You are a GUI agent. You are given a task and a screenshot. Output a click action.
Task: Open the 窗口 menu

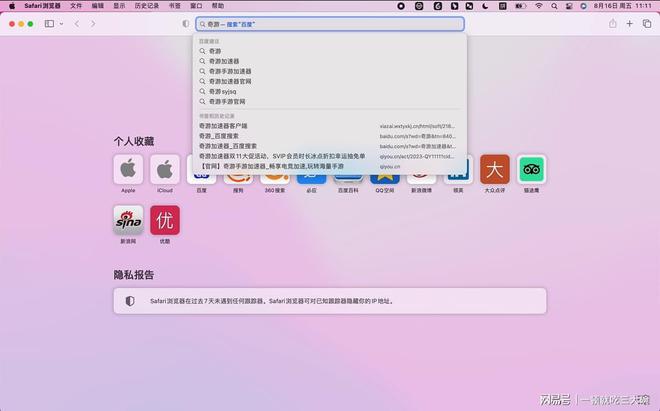196,6
